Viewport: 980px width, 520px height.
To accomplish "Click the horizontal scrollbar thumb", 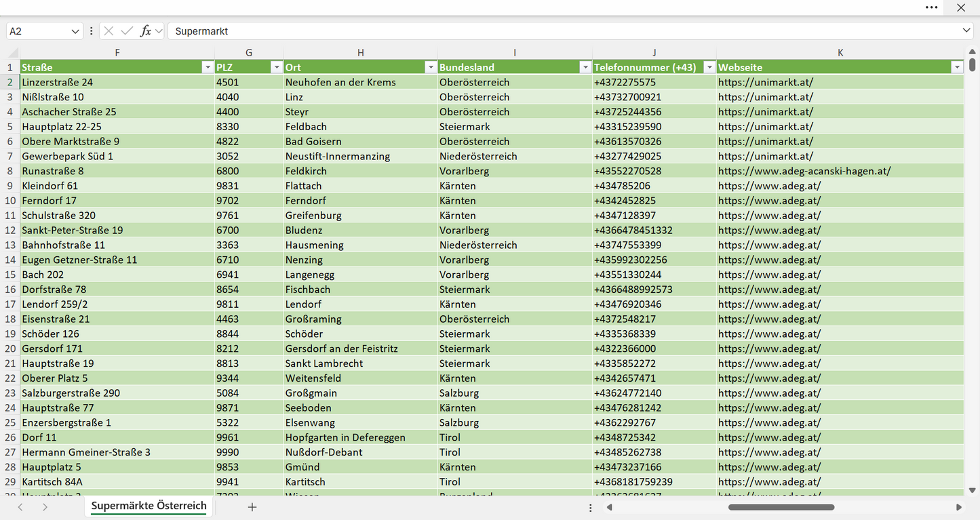I will (781, 507).
